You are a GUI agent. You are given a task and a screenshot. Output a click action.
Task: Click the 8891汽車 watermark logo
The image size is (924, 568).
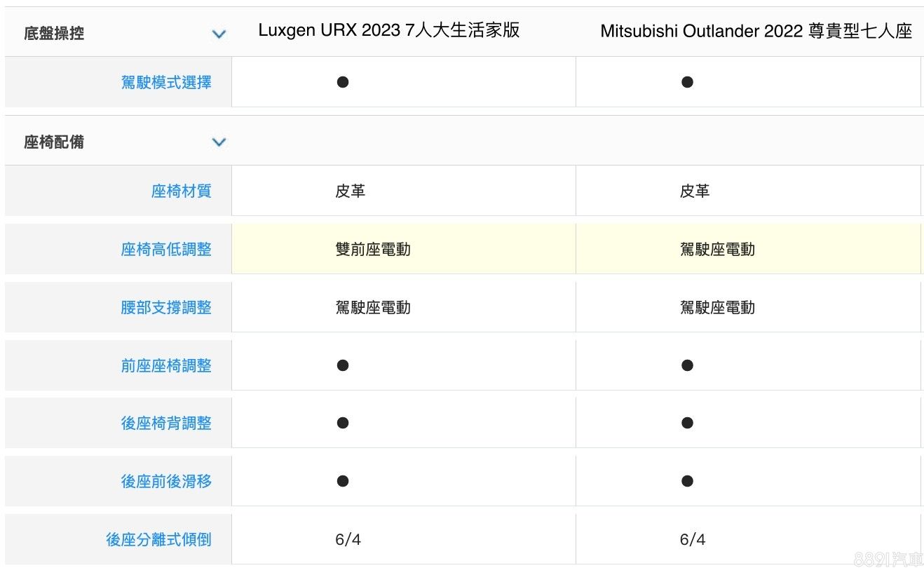(x=888, y=558)
